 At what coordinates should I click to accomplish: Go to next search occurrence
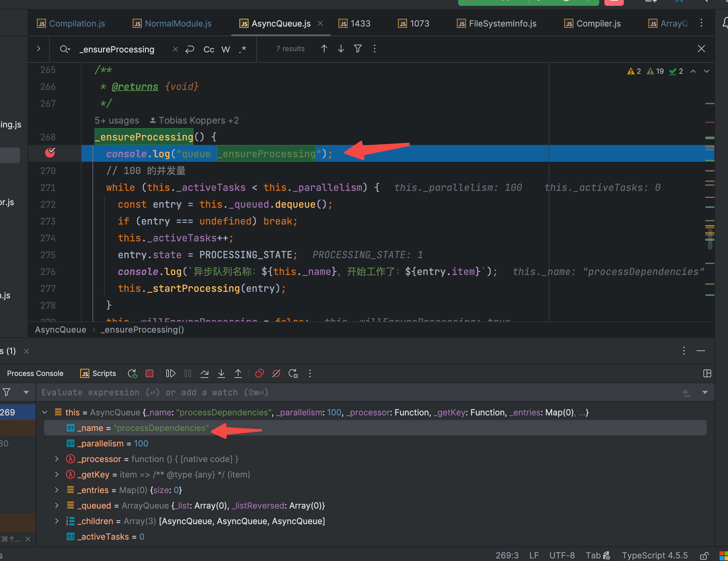tap(341, 49)
